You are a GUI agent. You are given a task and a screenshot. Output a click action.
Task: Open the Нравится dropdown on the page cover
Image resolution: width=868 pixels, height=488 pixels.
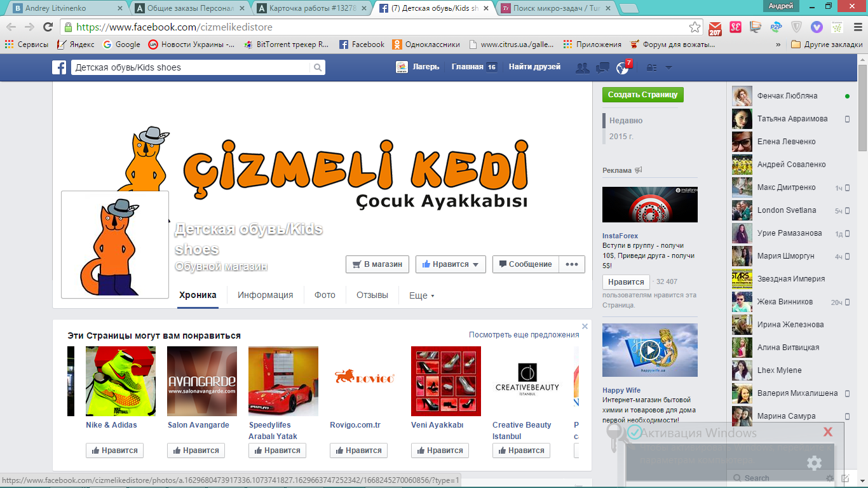[x=451, y=264]
